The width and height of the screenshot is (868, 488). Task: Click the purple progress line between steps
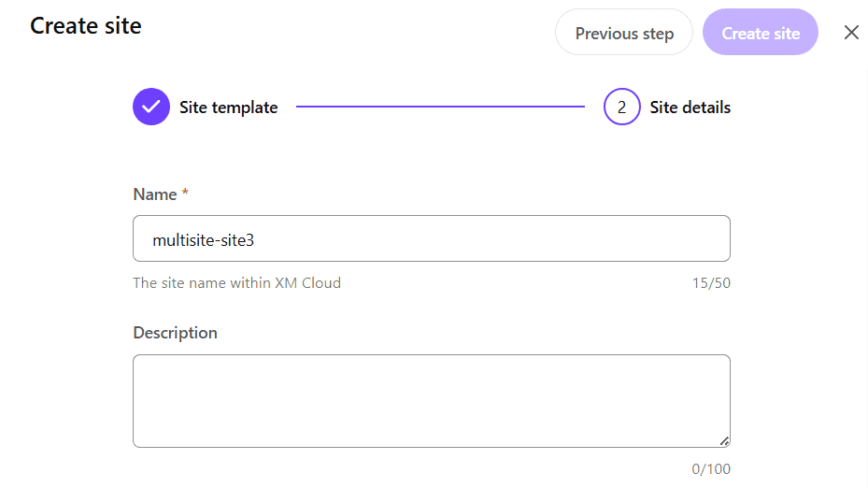click(440, 107)
